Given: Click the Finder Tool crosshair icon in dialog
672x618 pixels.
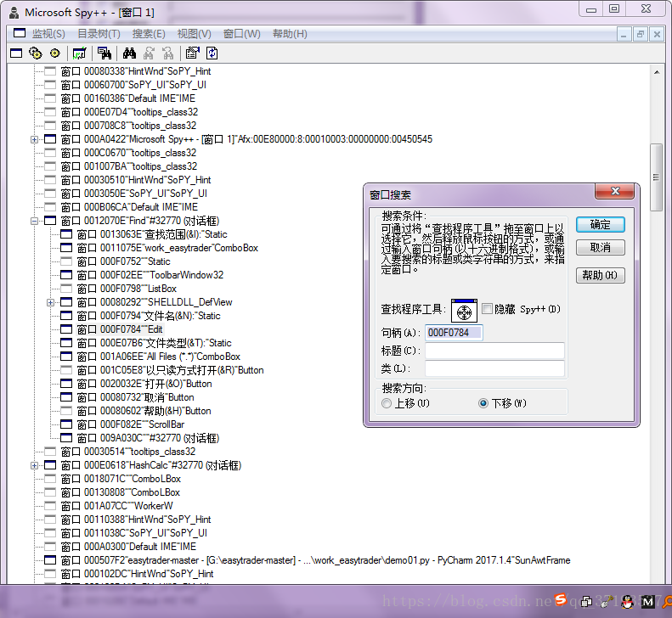Looking at the screenshot, I should click(x=464, y=311).
